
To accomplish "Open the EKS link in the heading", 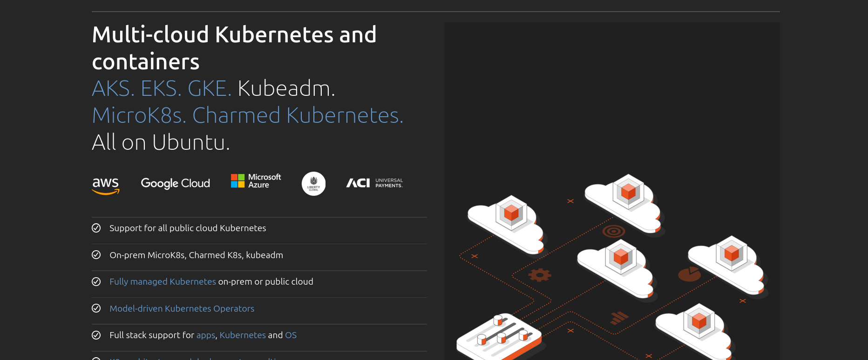I will click(161, 88).
